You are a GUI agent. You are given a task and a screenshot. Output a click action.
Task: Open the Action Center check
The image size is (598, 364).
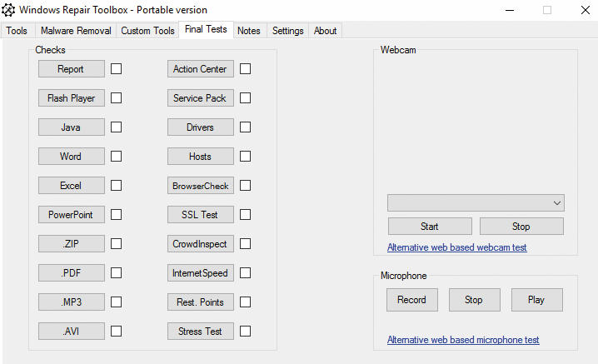pyautogui.click(x=201, y=68)
